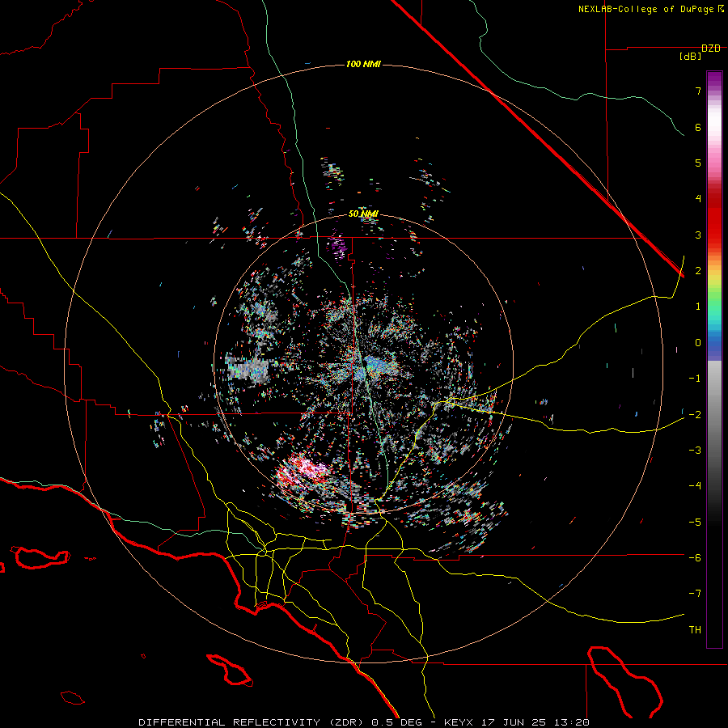Click the 100 NMI range ring label

click(x=363, y=64)
